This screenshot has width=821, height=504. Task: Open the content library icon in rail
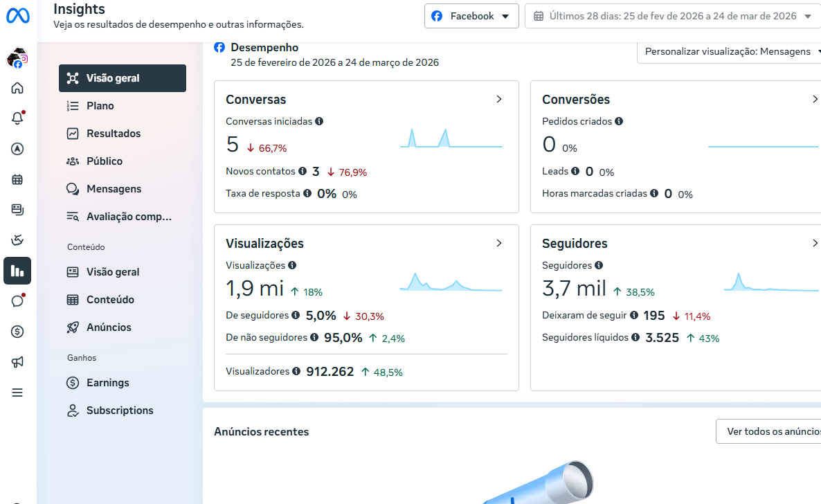coord(17,210)
